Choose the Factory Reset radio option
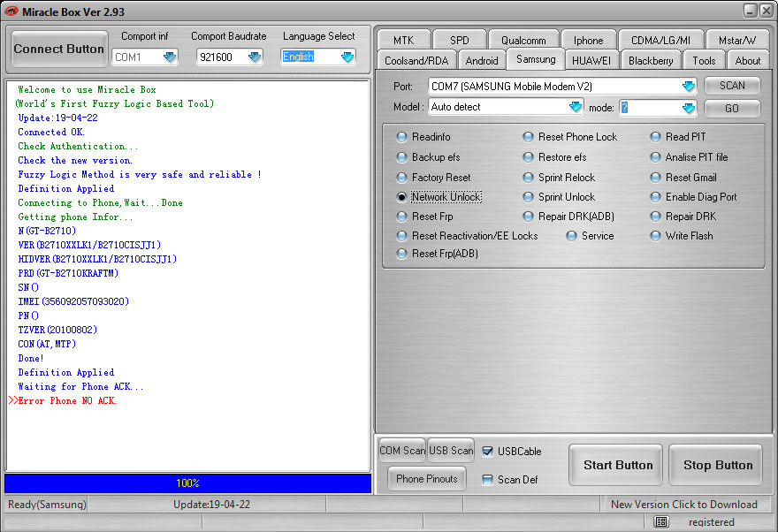The height and width of the screenshot is (532, 778). (401, 178)
